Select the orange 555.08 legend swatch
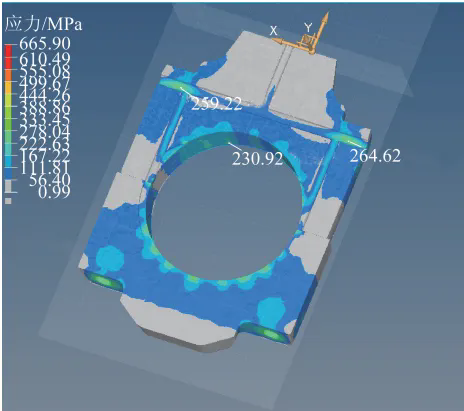Screen dimensions: 464x411 [x=8, y=75]
